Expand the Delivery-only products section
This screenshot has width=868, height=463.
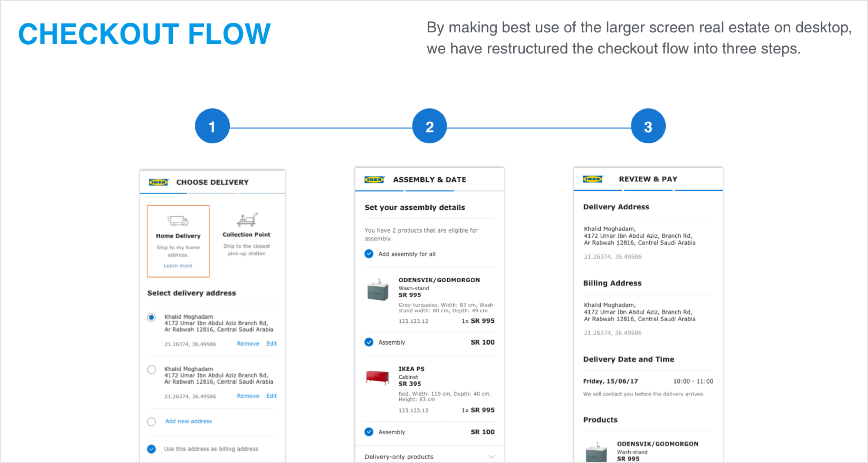coord(492,456)
